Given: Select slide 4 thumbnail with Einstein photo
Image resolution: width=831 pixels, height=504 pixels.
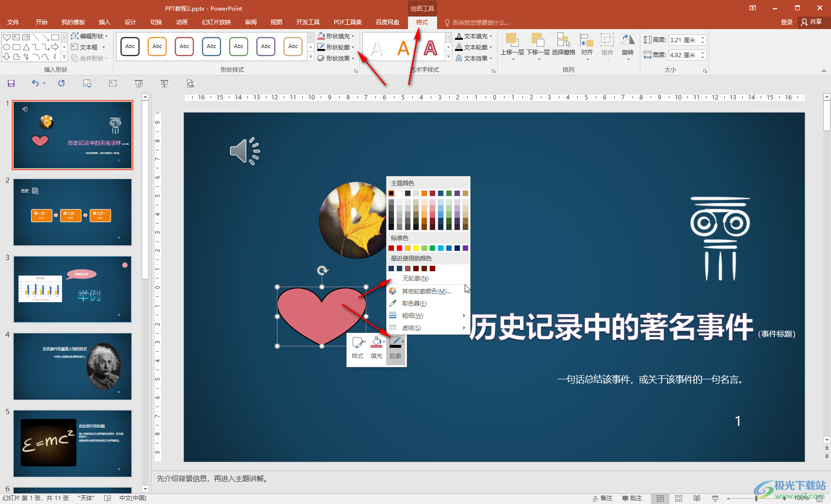Looking at the screenshot, I should [73, 366].
